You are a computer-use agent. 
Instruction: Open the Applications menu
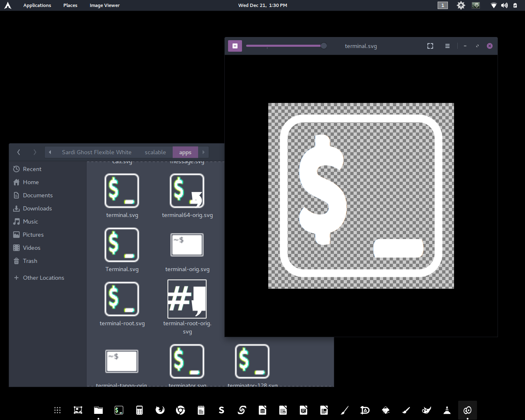[x=37, y=5]
